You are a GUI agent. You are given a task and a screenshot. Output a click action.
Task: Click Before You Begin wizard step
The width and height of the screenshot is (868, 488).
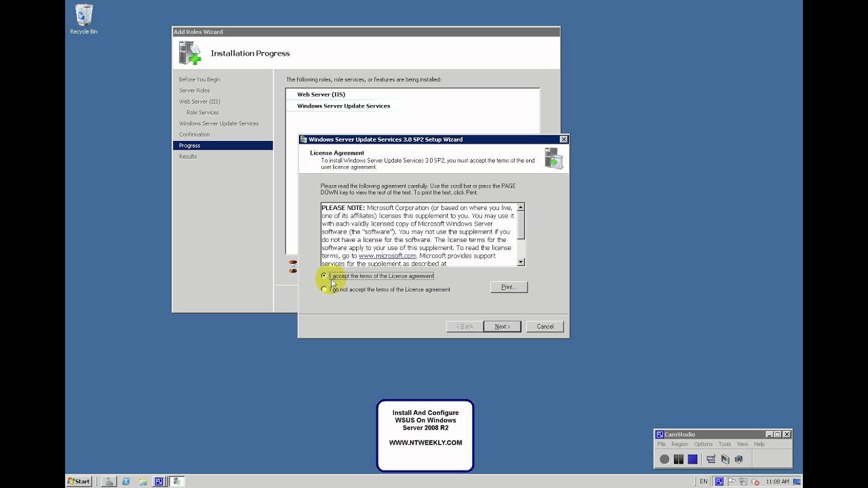click(x=199, y=79)
